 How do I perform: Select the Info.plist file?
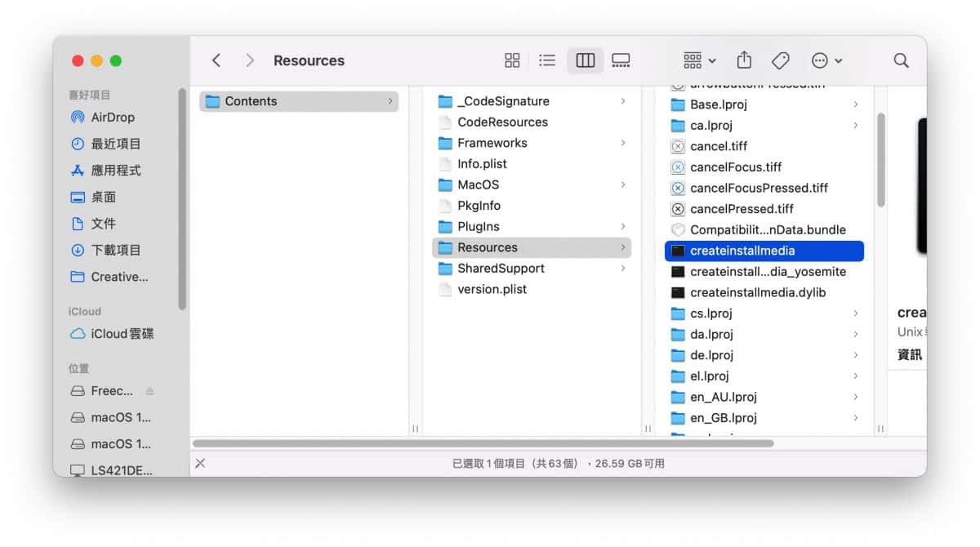click(482, 164)
